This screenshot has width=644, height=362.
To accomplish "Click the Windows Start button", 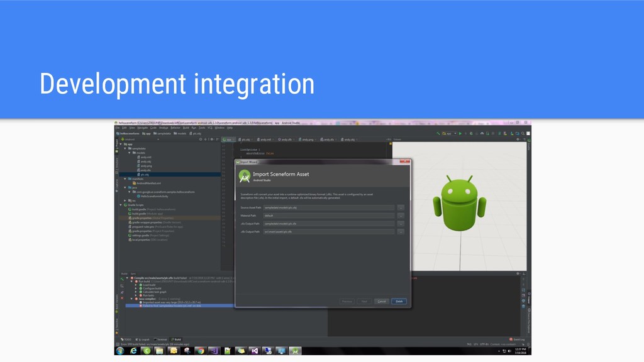I will pos(120,351).
